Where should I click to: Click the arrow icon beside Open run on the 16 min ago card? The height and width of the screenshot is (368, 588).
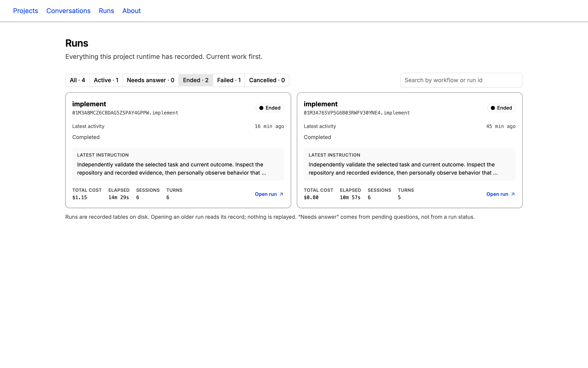click(281, 194)
